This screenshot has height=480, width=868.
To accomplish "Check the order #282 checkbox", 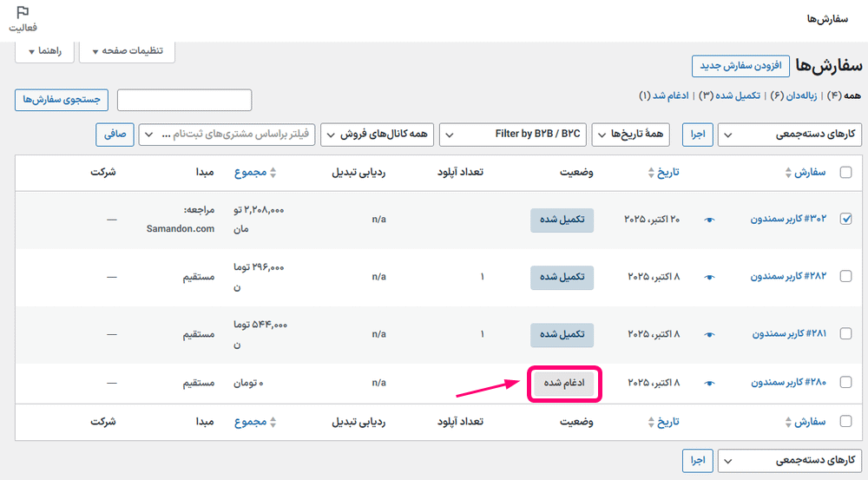I will (845, 276).
